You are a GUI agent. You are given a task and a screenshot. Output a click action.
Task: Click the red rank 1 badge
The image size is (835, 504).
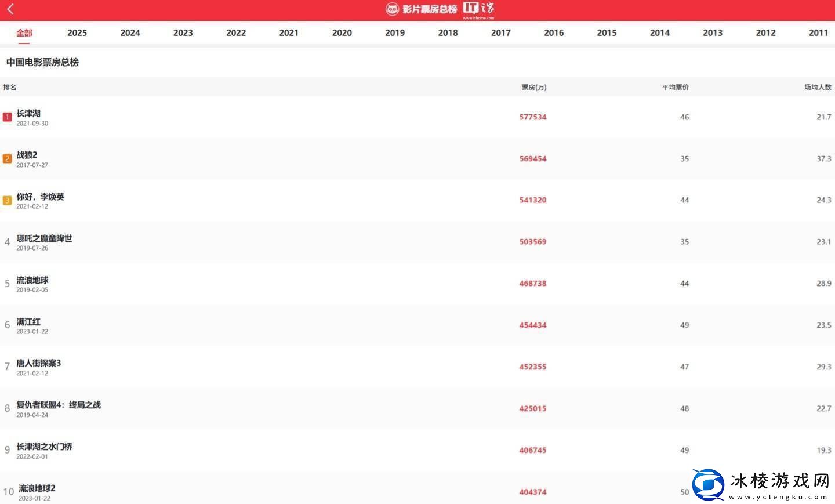pos(7,117)
